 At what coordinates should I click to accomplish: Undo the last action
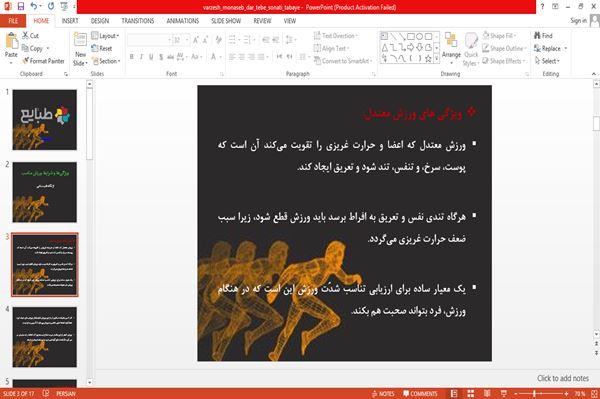pyautogui.click(x=34, y=7)
